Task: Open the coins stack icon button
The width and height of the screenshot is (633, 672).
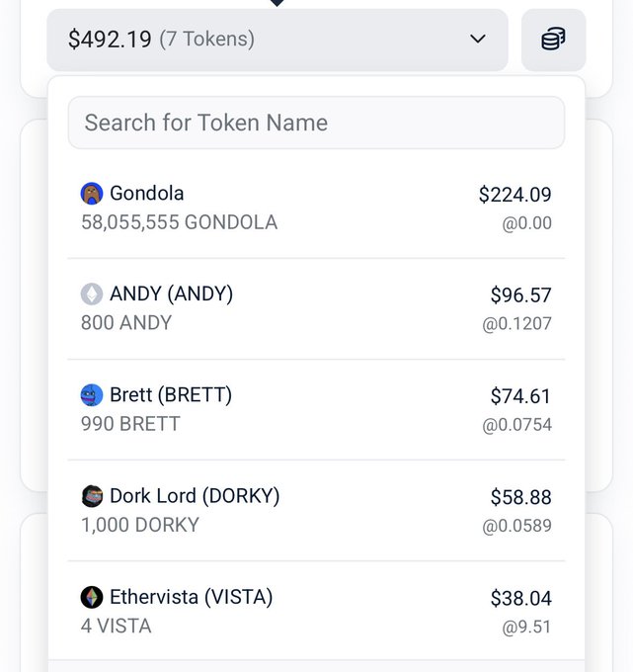Action: tap(553, 40)
